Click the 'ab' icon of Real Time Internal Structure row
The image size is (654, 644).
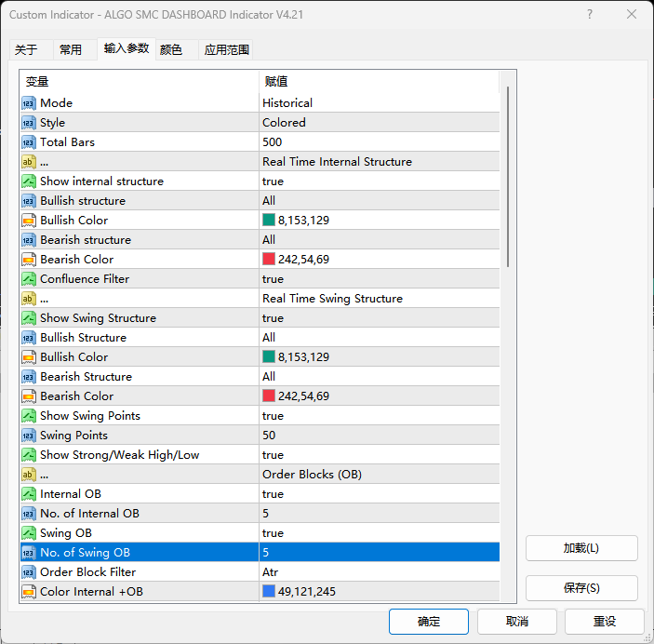tap(28, 162)
